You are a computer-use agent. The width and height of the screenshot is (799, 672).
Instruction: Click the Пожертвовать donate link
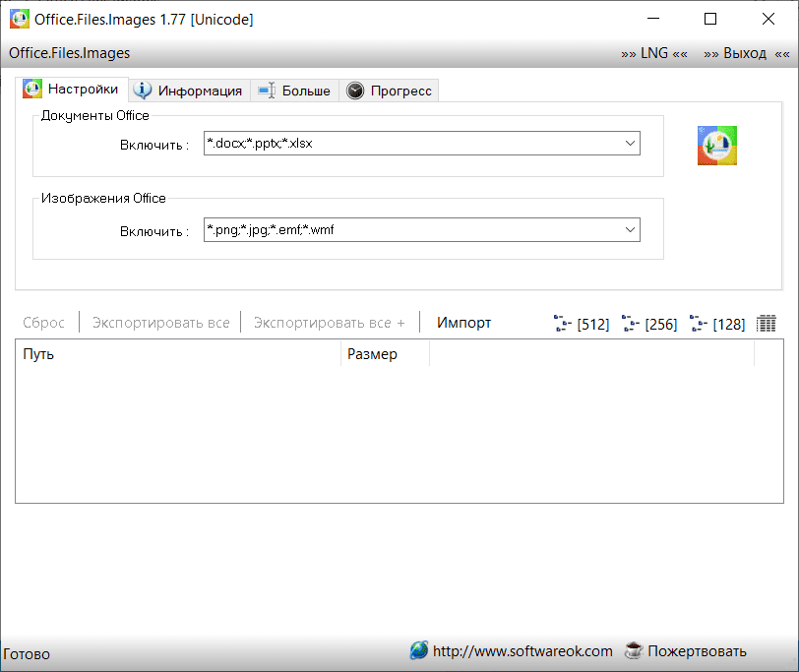click(697, 651)
